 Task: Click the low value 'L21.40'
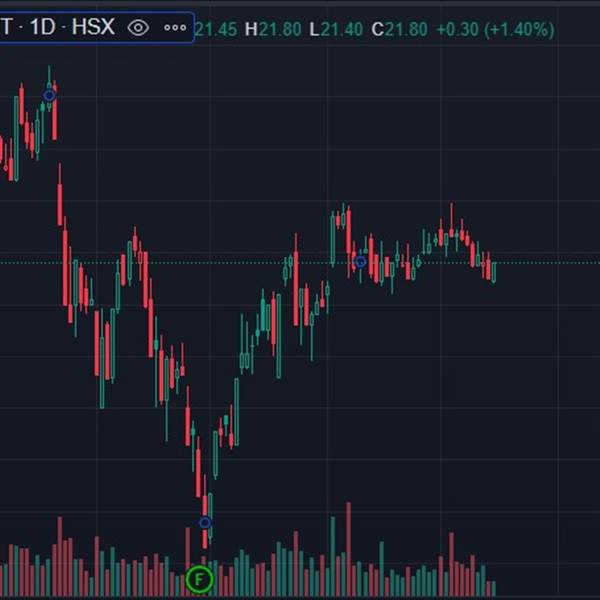point(336,29)
